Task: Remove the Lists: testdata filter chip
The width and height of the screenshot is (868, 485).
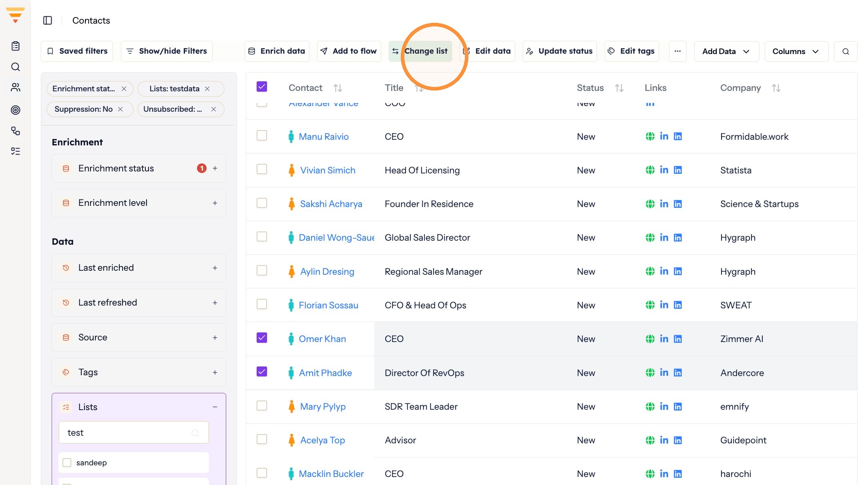Action: [207, 89]
